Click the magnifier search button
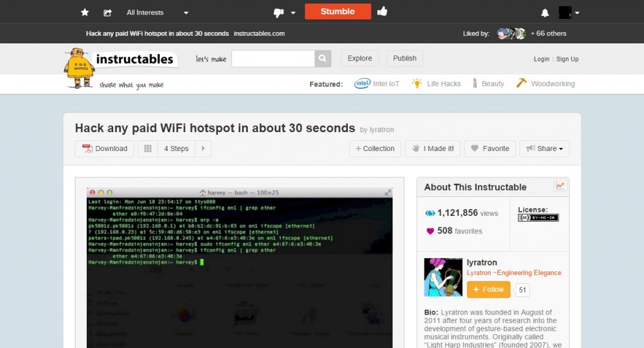This screenshot has width=644, height=348. [323, 59]
